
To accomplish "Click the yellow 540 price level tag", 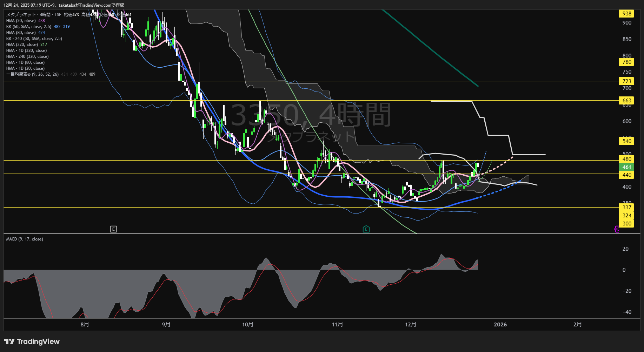I will pos(627,141).
